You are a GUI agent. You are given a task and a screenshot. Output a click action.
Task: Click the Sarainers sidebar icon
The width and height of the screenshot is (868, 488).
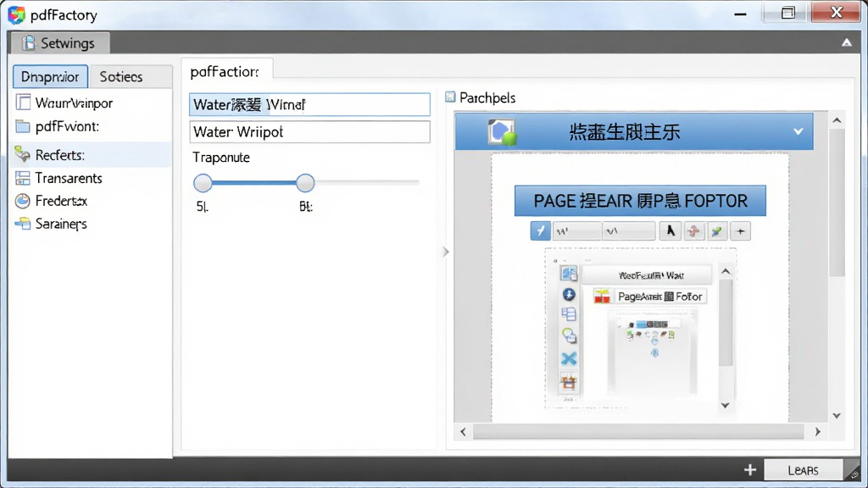point(23,224)
